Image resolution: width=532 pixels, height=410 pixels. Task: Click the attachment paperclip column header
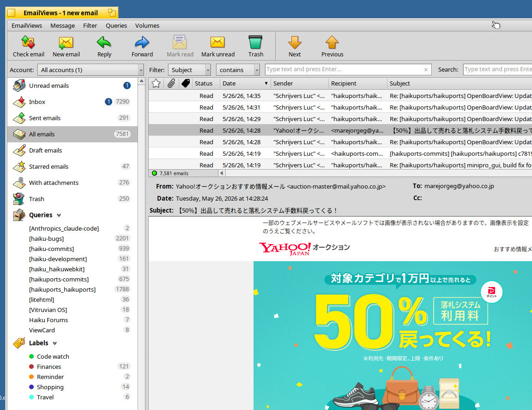coord(171,83)
